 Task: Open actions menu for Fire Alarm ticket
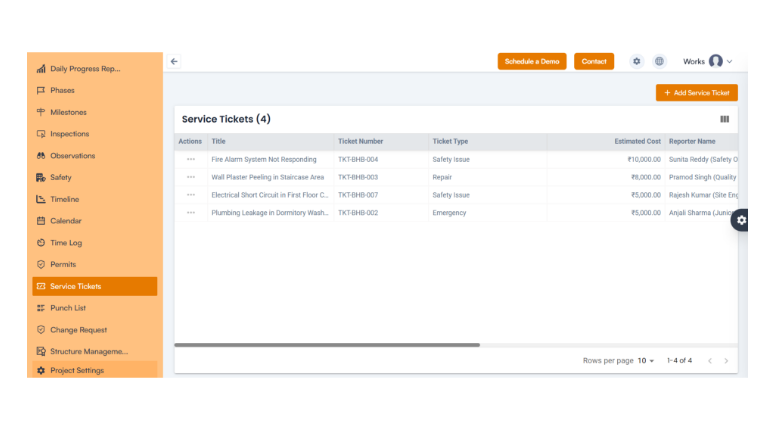click(x=190, y=159)
